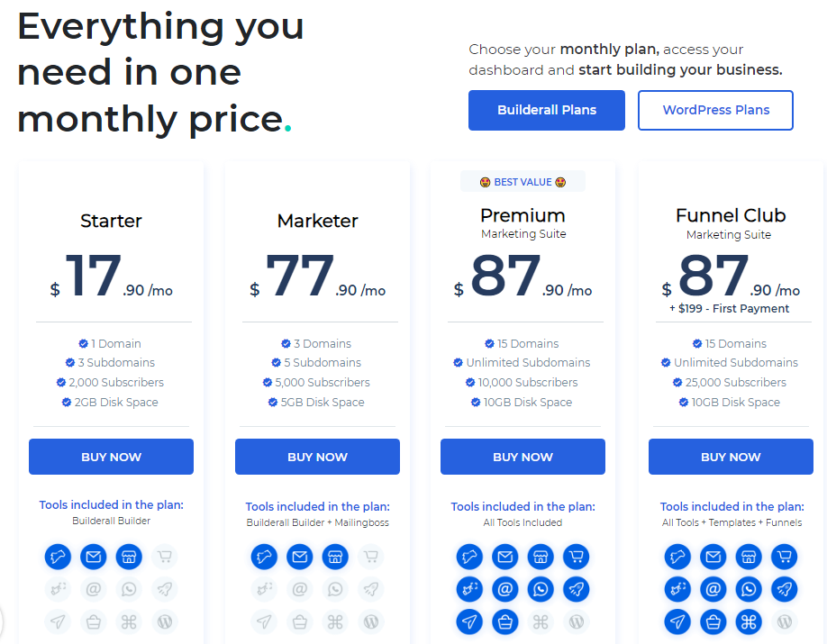827x644 pixels.
Task: Click the shopping cart icon in Premium plan
Action: click(x=577, y=558)
